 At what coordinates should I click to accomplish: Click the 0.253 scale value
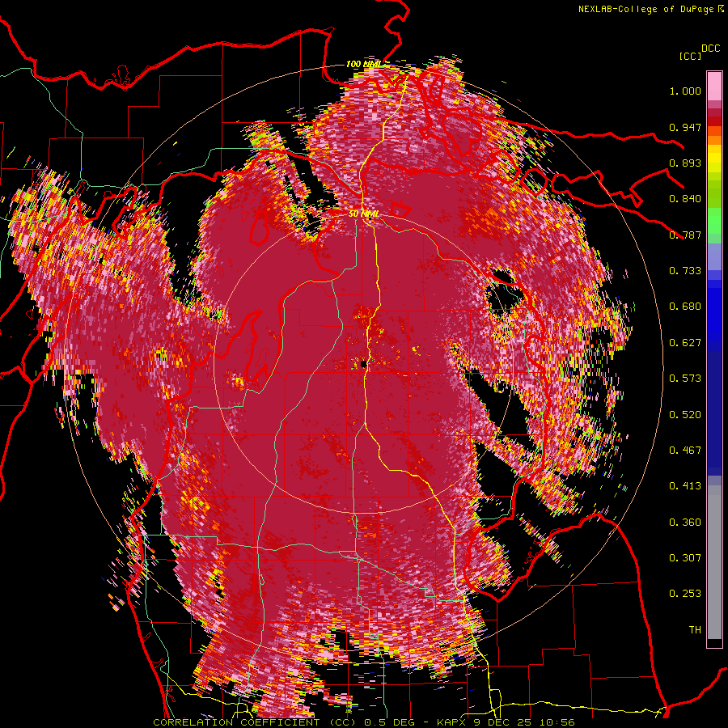pyautogui.click(x=685, y=594)
